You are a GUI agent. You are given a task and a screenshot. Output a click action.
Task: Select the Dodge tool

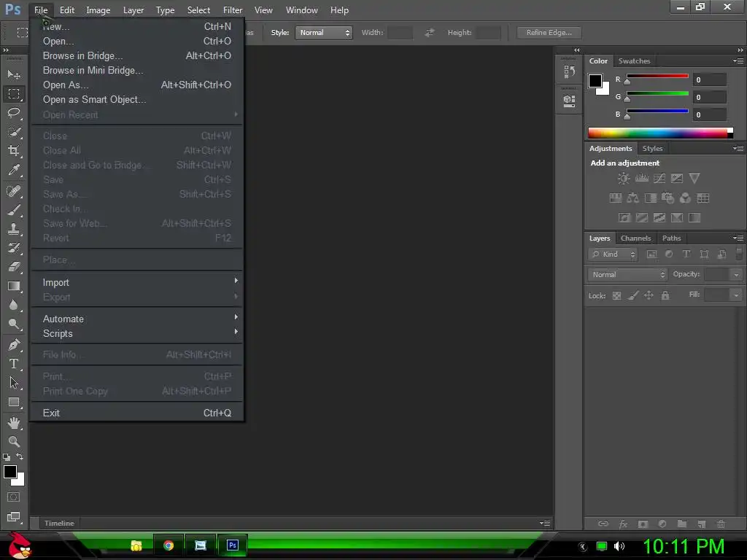pos(14,324)
